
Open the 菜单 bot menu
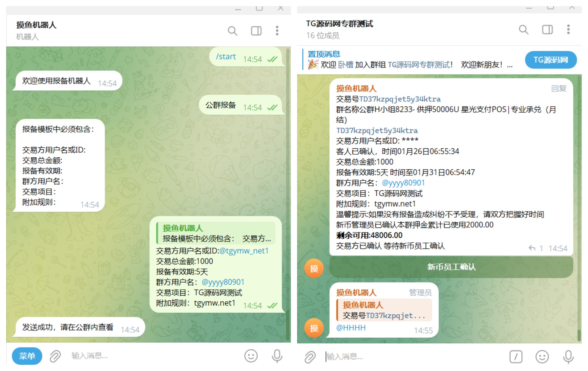point(27,356)
